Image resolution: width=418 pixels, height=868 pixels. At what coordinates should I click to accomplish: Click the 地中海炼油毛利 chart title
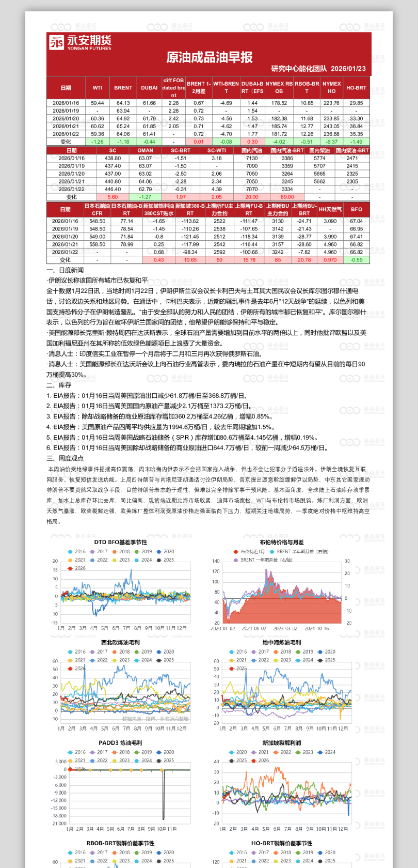tap(281, 642)
